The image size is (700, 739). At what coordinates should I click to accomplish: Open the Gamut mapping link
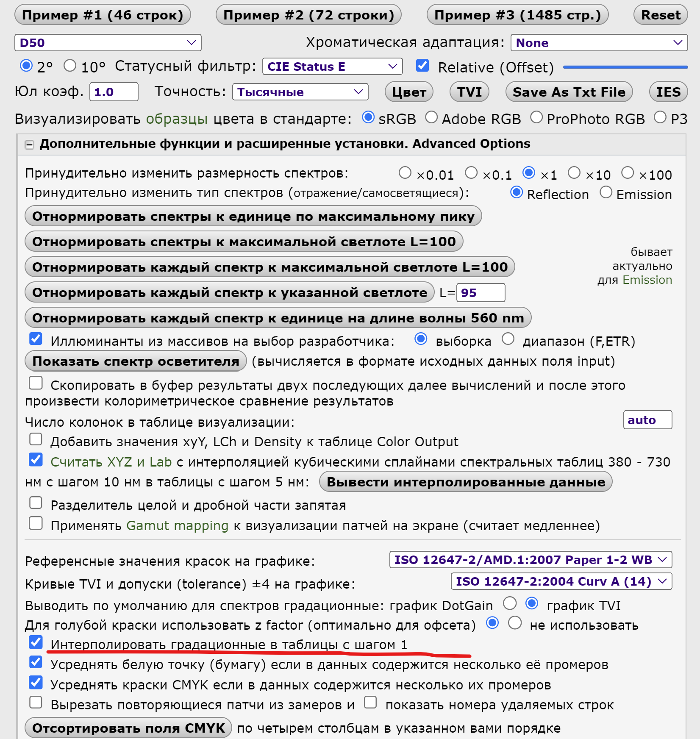click(177, 525)
